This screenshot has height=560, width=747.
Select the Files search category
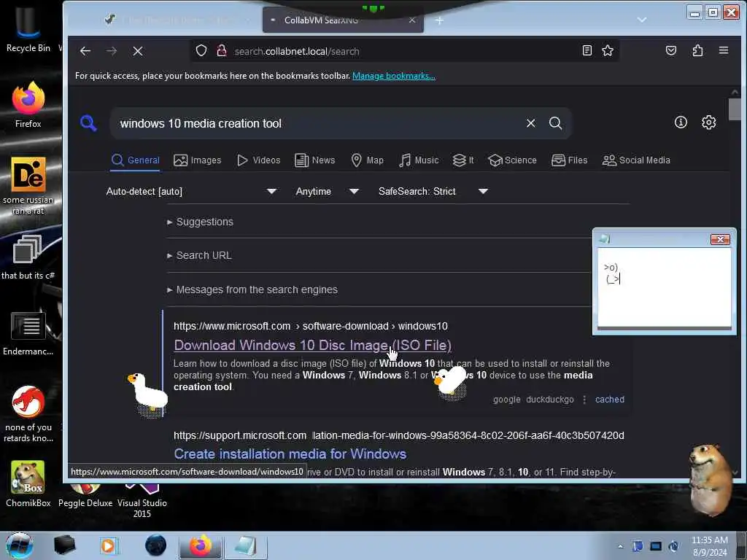569,160
